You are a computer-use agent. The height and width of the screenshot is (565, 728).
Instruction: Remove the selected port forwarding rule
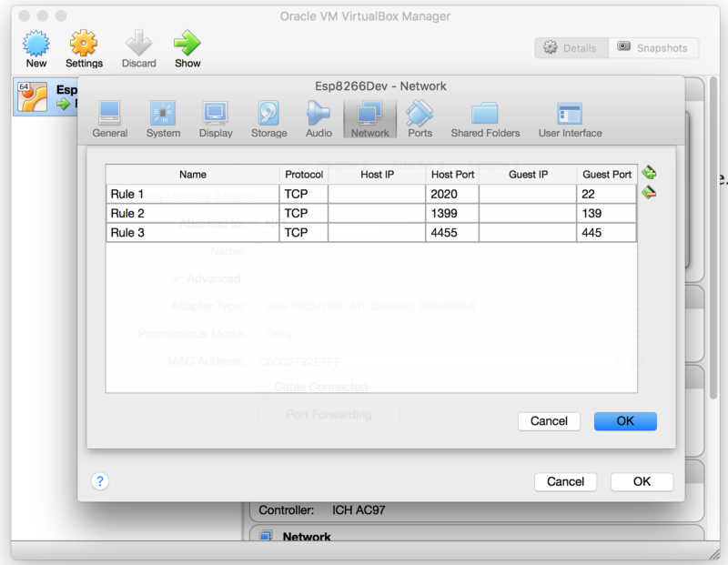point(649,193)
